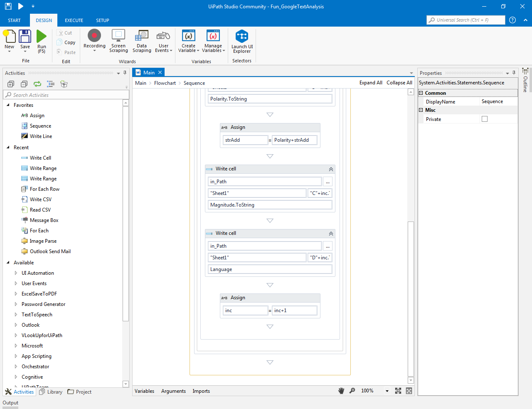
Task: Click the quick access Run icon
Action: point(21,6)
